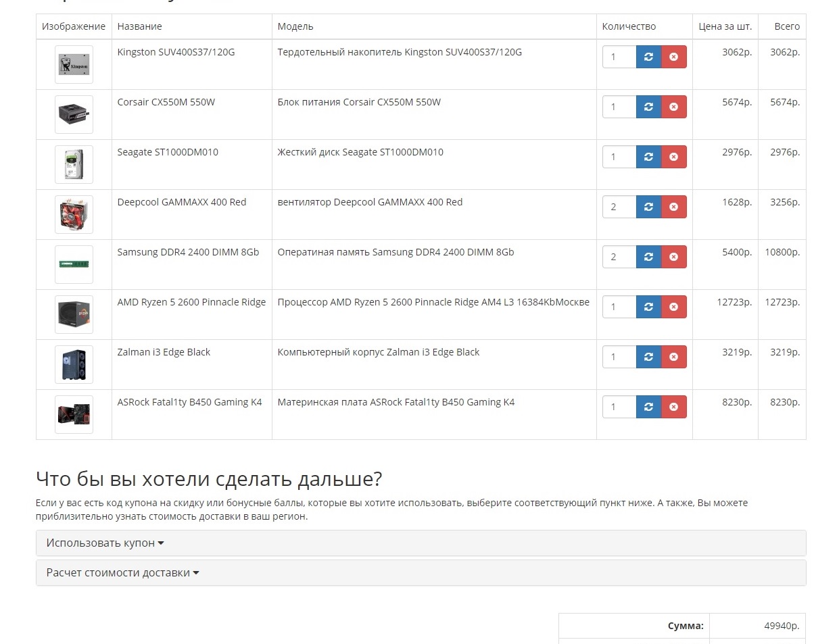Refresh quantity for AMD Ryzen 5 2600
The image size is (839, 644).
(x=648, y=307)
